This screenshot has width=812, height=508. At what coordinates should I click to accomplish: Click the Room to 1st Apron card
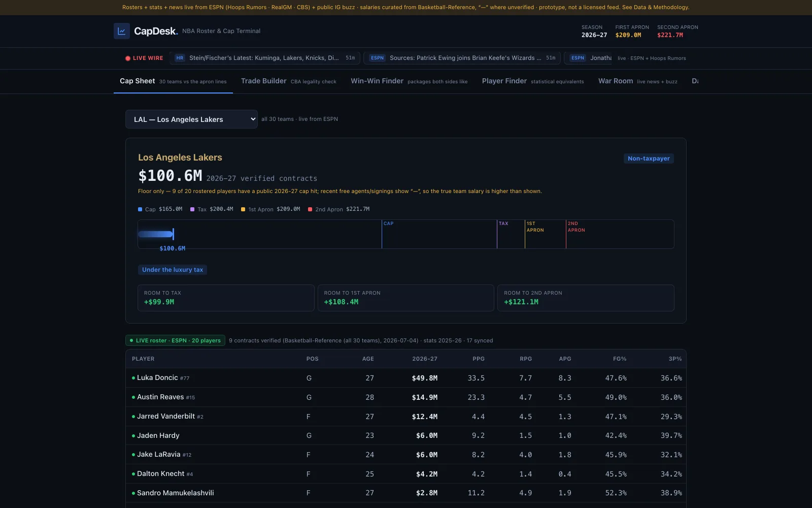(406, 298)
